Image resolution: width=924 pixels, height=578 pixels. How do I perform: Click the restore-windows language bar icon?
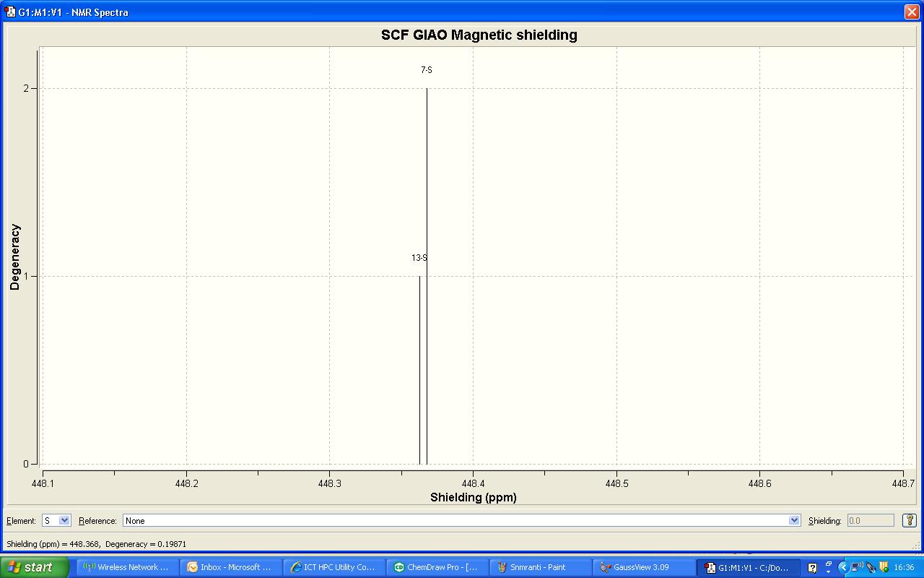pos(829,564)
